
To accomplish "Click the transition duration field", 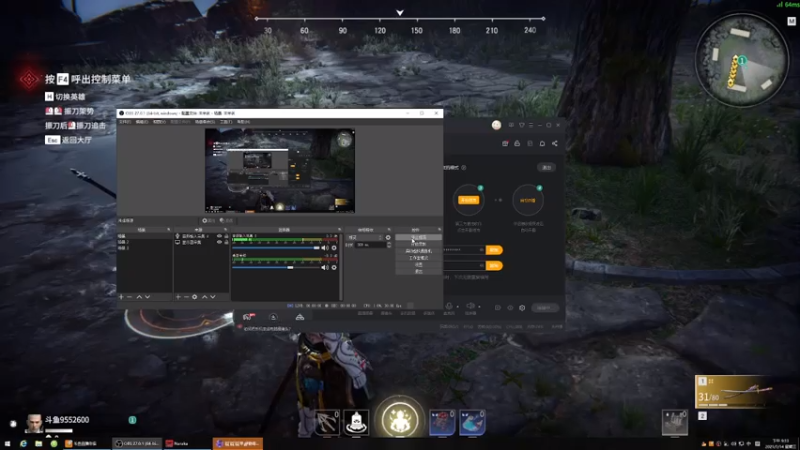I will pyautogui.click(x=371, y=245).
